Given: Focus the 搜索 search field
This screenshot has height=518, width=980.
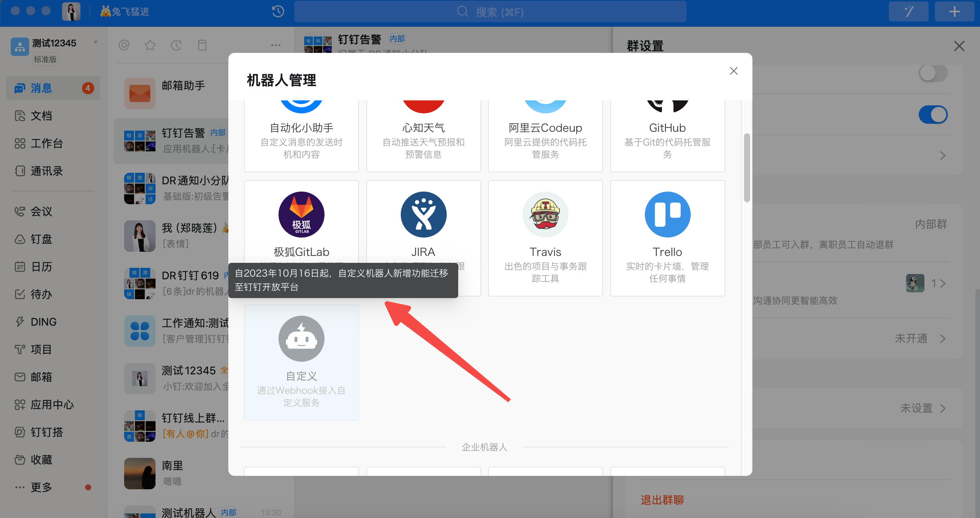Looking at the screenshot, I should [490, 12].
